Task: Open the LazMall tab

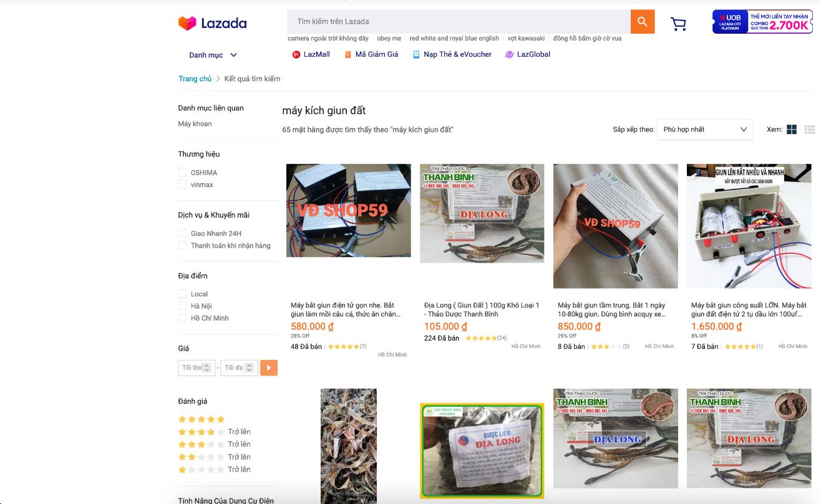Action: point(311,54)
